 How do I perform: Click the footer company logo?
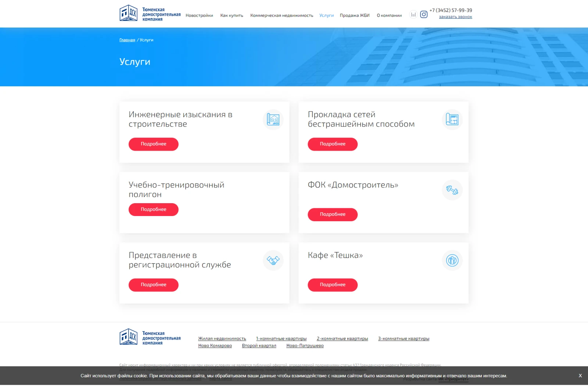pyautogui.click(x=150, y=337)
